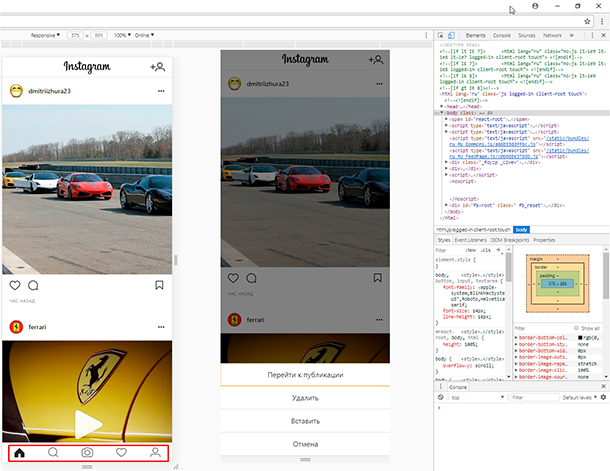Screen dimensions: 610x471
Task: Open the Event Listeners tab
Action: [x=470, y=240]
